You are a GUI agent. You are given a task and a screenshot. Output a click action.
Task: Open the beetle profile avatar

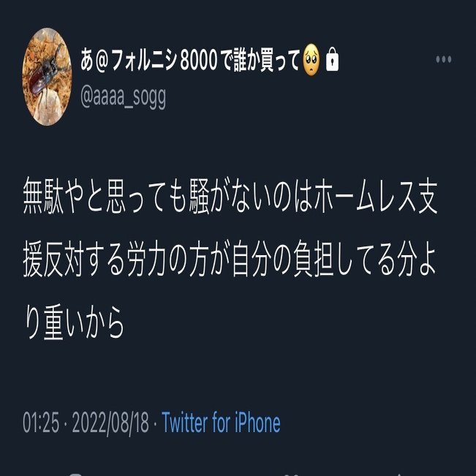(47, 77)
